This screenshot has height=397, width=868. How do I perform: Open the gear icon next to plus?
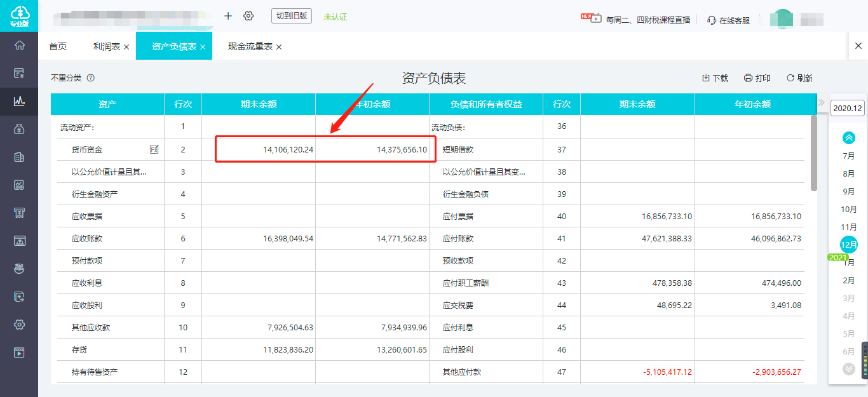[x=248, y=16]
